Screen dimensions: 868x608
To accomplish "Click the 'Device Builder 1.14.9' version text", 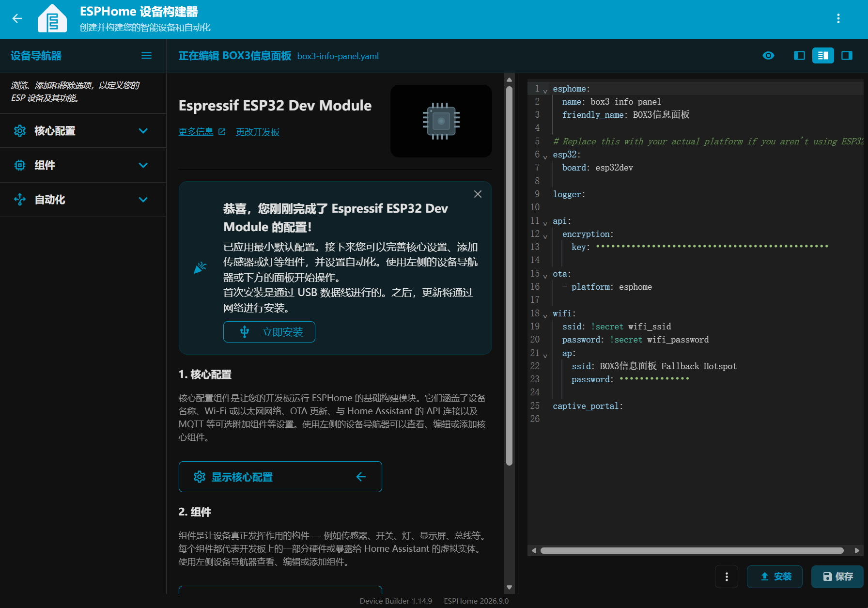I will pos(396,601).
